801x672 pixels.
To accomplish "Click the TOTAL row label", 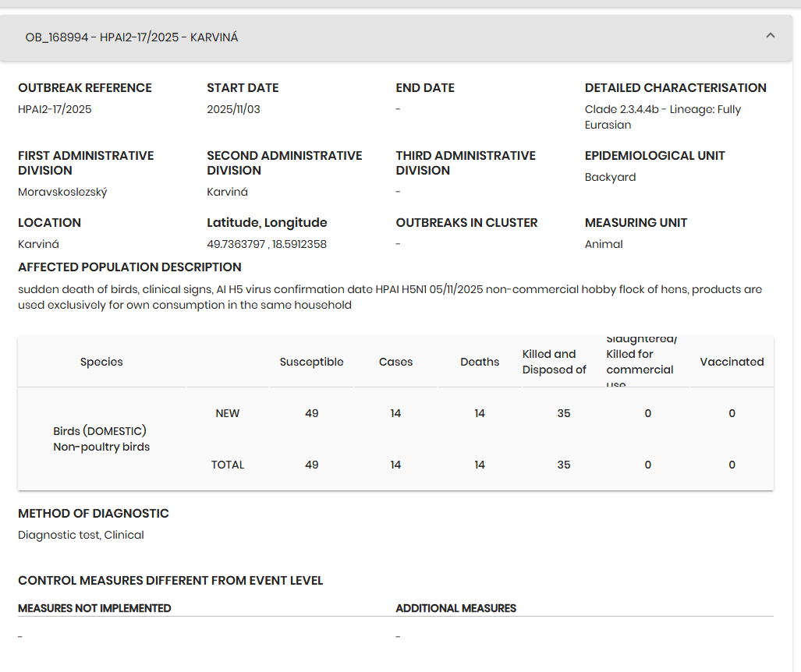I will (227, 465).
